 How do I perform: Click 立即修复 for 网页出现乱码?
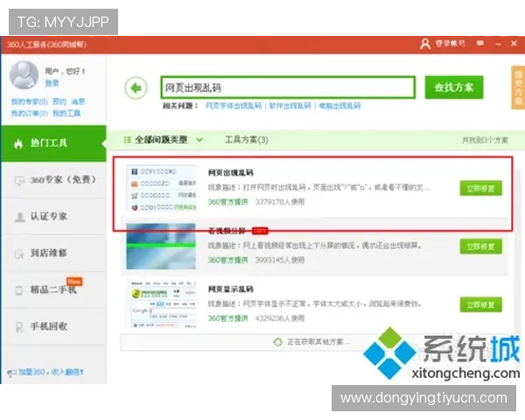pos(480,188)
